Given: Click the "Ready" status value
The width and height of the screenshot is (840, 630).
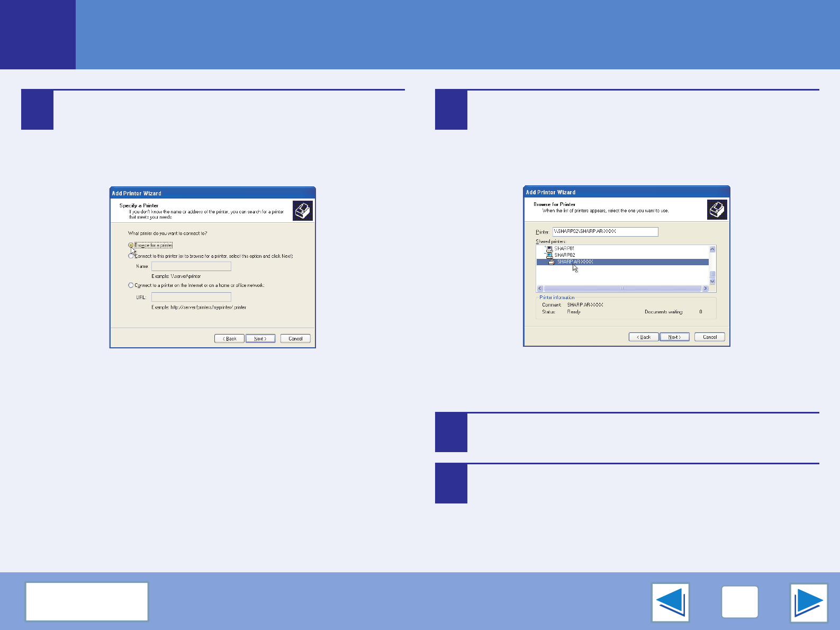Looking at the screenshot, I should (x=574, y=312).
